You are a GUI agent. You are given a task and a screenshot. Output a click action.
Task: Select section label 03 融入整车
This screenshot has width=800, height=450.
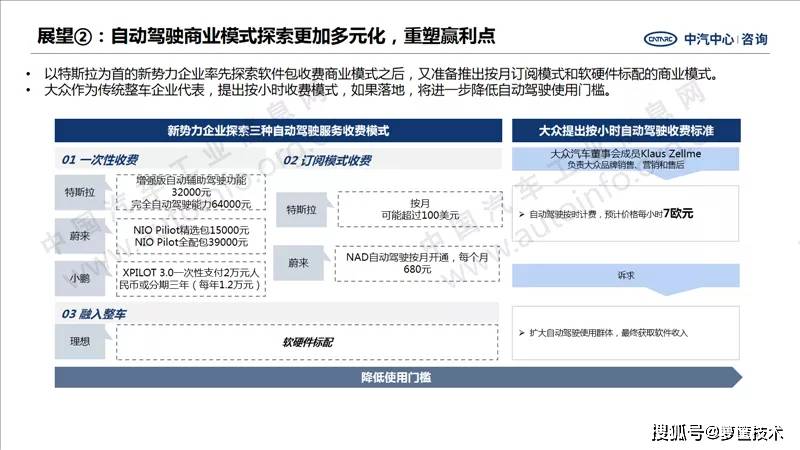(x=93, y=314)
